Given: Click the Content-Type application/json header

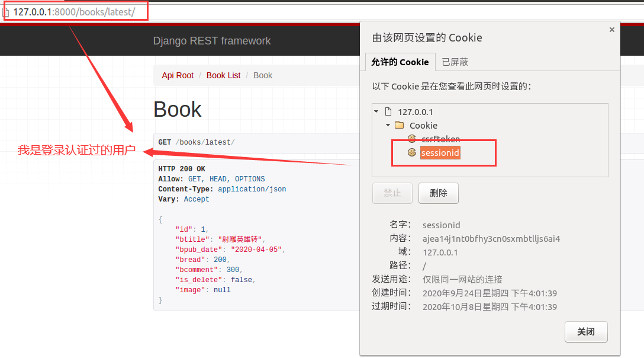Looking at the screenshot, I should point(222,189).
